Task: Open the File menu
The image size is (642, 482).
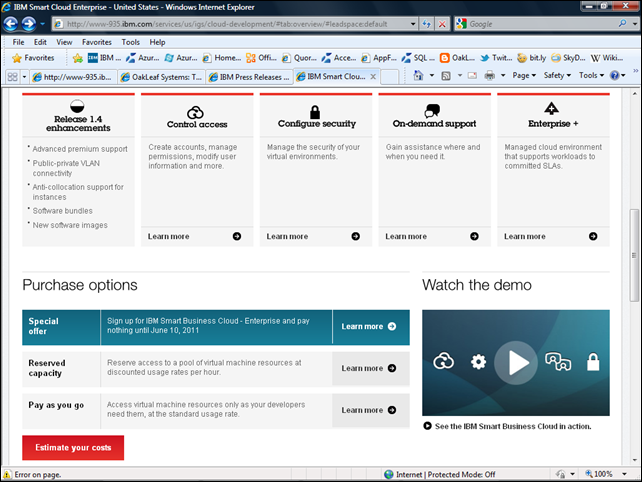Action: 18,42
